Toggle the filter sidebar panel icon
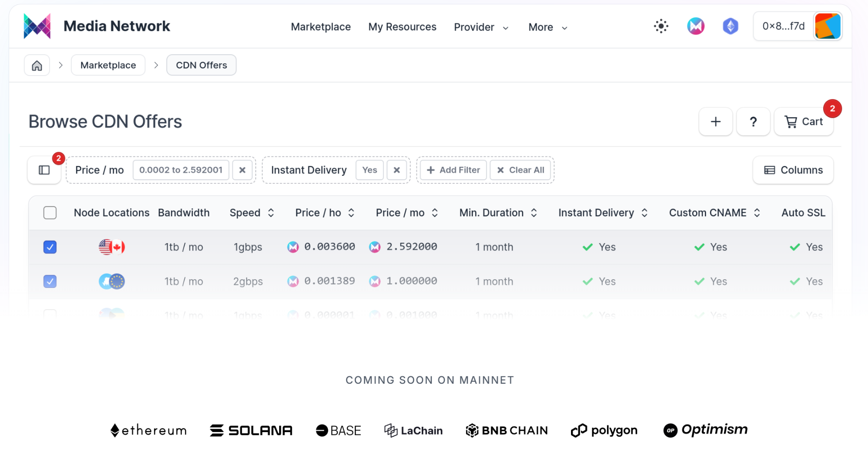This screenshot has width=868, height=449. (x=44, y=170)
